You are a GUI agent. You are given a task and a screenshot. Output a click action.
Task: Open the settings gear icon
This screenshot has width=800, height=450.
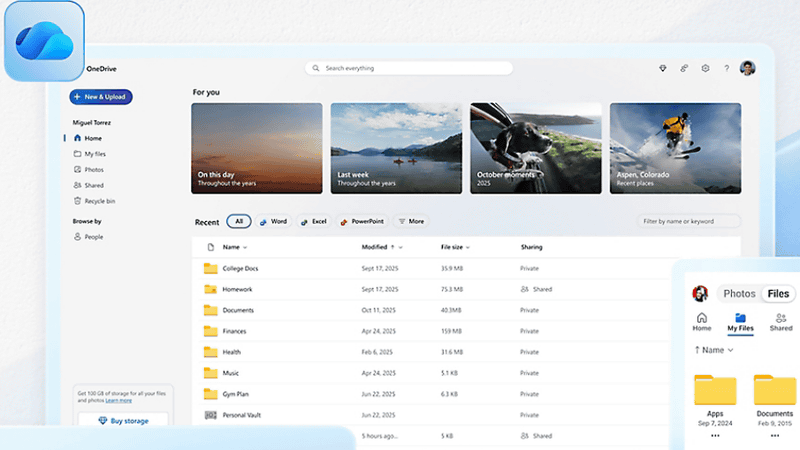point(705,68)
